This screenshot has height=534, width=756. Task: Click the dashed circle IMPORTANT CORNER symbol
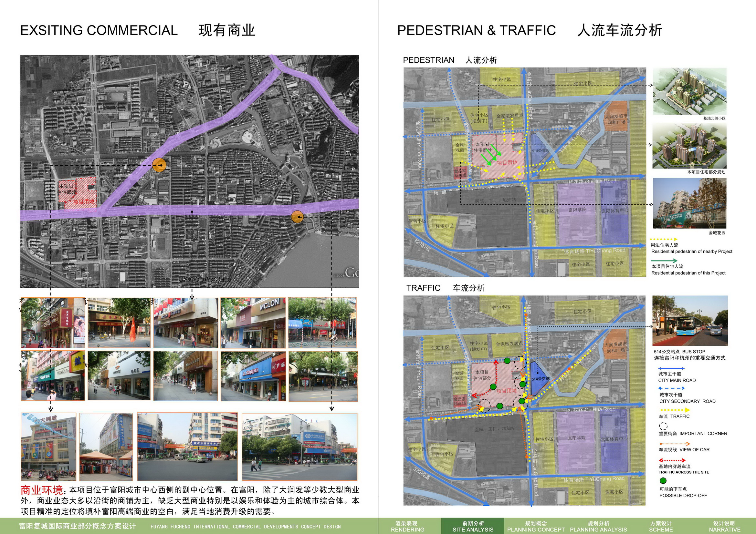[x=663, y=426]
